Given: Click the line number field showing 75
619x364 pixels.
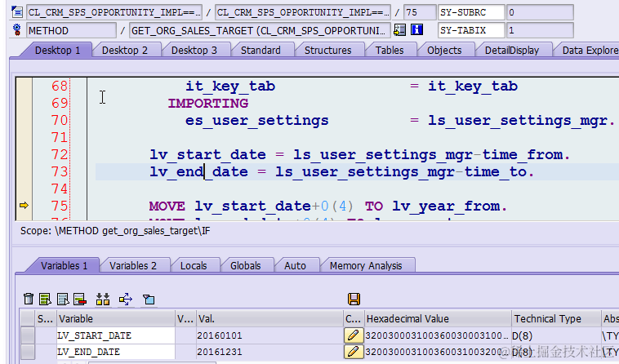Looking at the screenshot, I should [420, 12].
